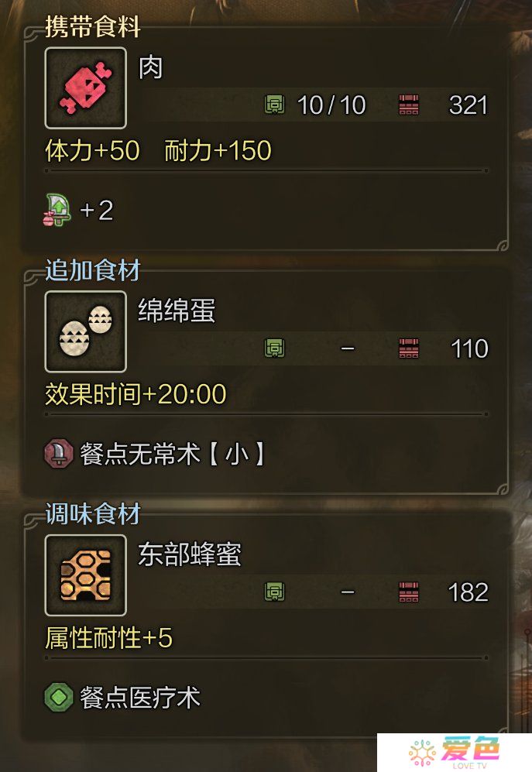Click the green pouch icon in 绵绵蛋 row
The image size is (532, 772).
(x=275, y=348)
